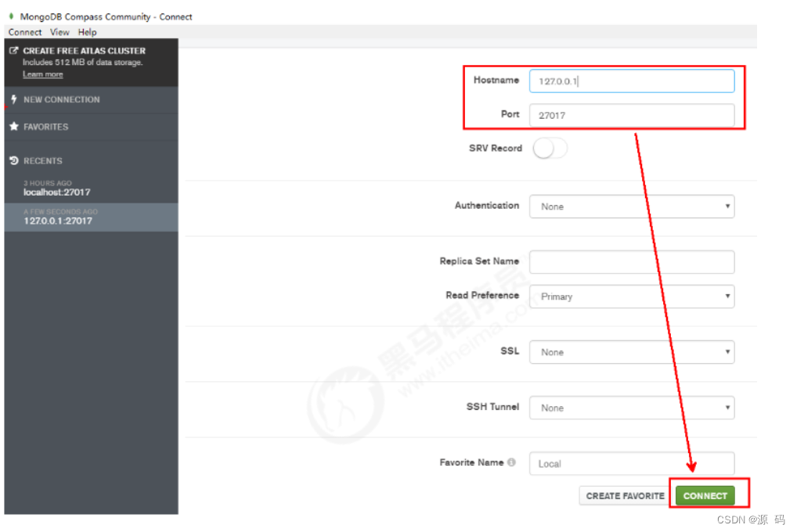The image size is (797, 532).
Task: Select recent connection localhost:27017
Action: [92, 189]
